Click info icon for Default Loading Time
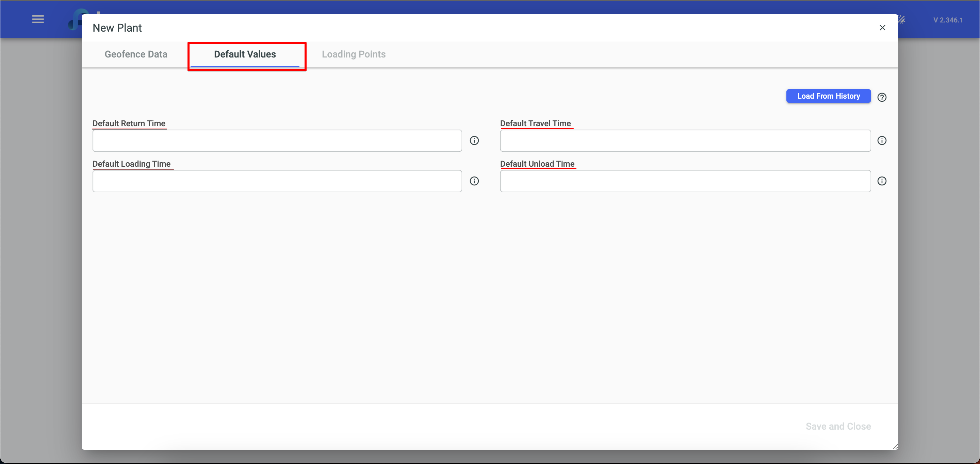Image resolution: width=980 pixels, height=464 pixels. [474, 181]
